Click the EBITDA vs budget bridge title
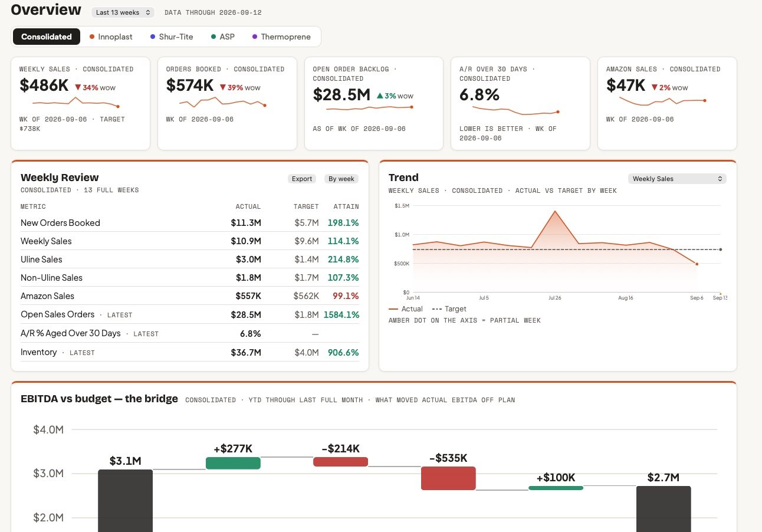Screen dimensions: 762x532 point(99,399)
